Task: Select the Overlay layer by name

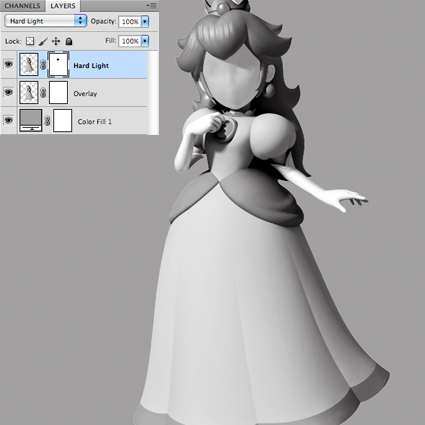Action: (85, 94)
